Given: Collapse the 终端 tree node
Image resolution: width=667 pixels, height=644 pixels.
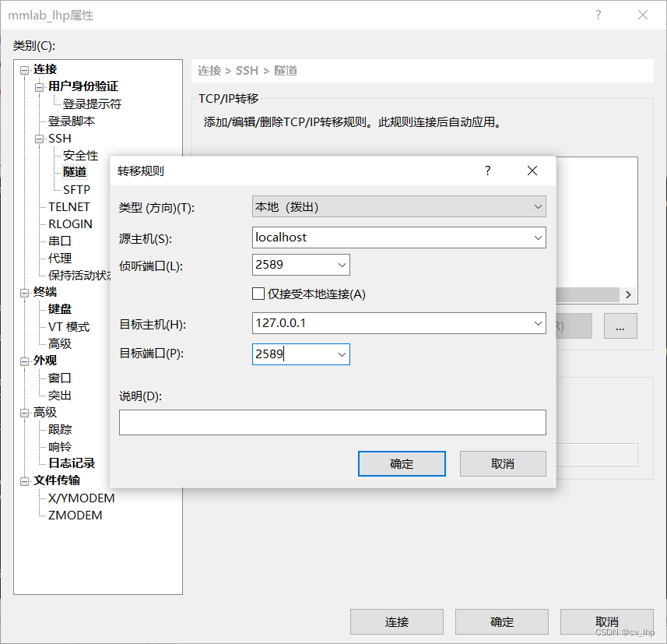Looking at the screenshot, I should pos(25,293).
